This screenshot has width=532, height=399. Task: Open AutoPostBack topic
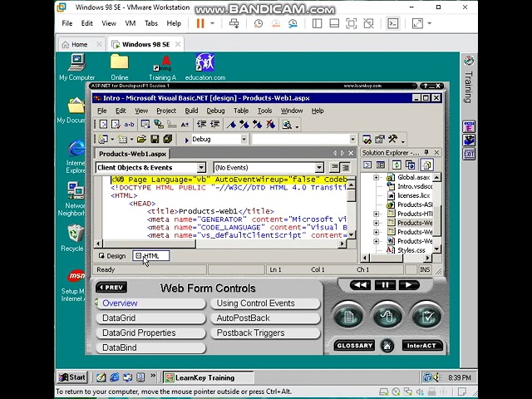[265, 318]
